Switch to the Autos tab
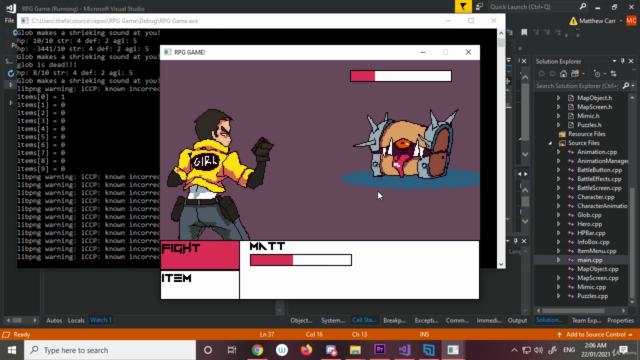 pyautogui.click(x=54, y=320)
